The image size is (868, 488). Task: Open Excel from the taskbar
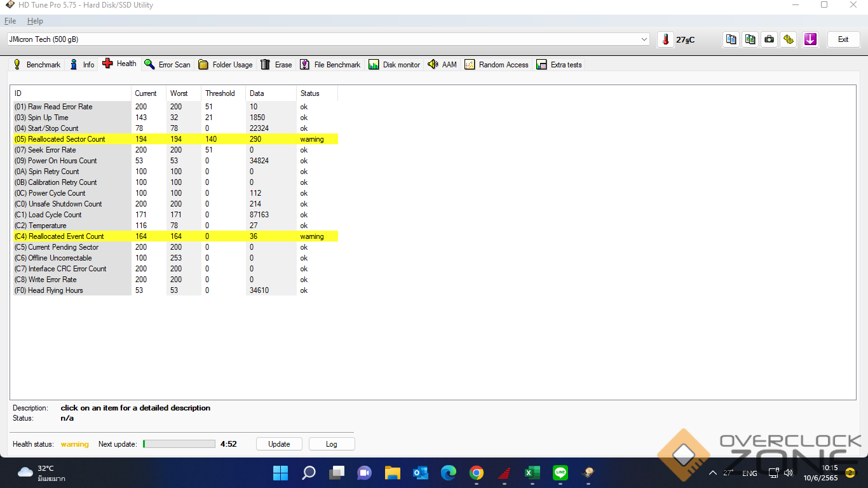click(532, 473)
